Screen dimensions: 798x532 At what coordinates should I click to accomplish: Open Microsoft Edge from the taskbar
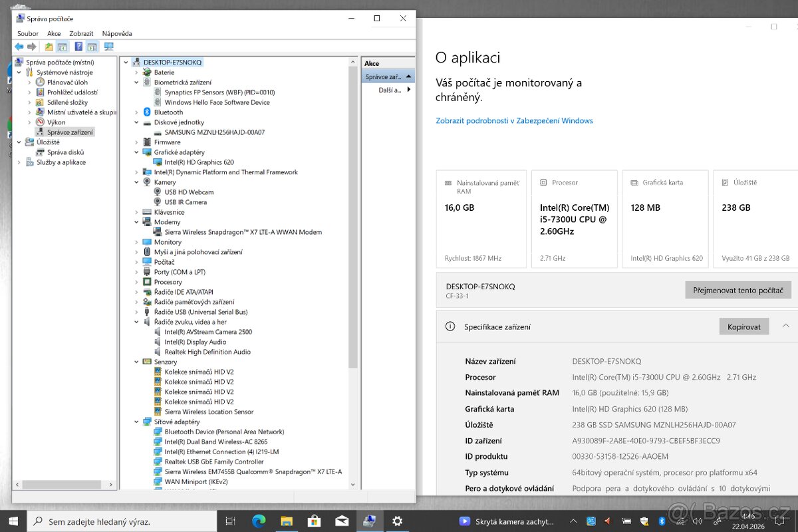click(x=258, y=521)
